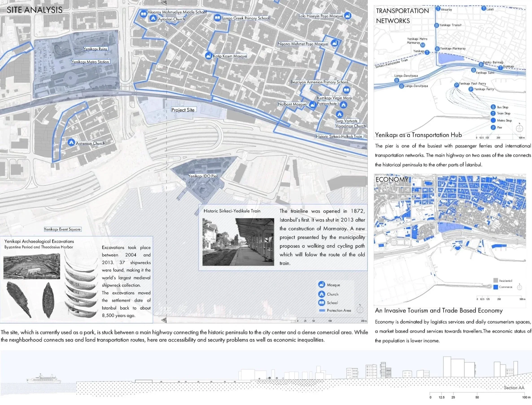Click the blue Commerce legend swatch
The width and height of the screenshot is (532, 405).
[495, 287]
